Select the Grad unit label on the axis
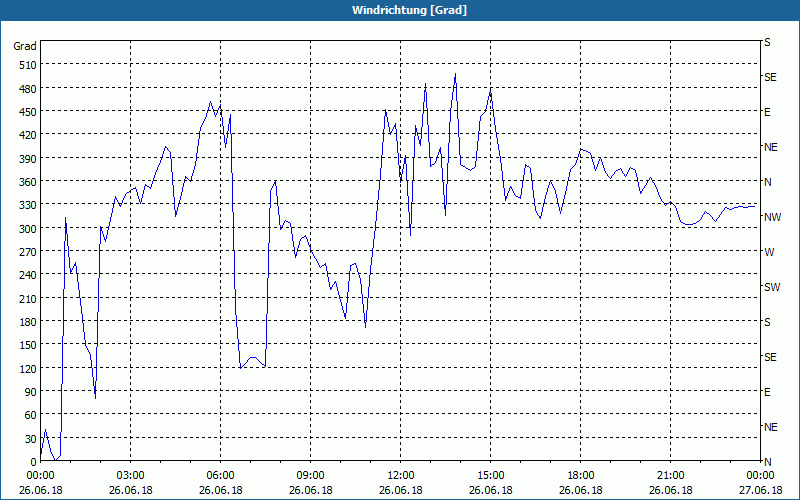 (25, 46)
